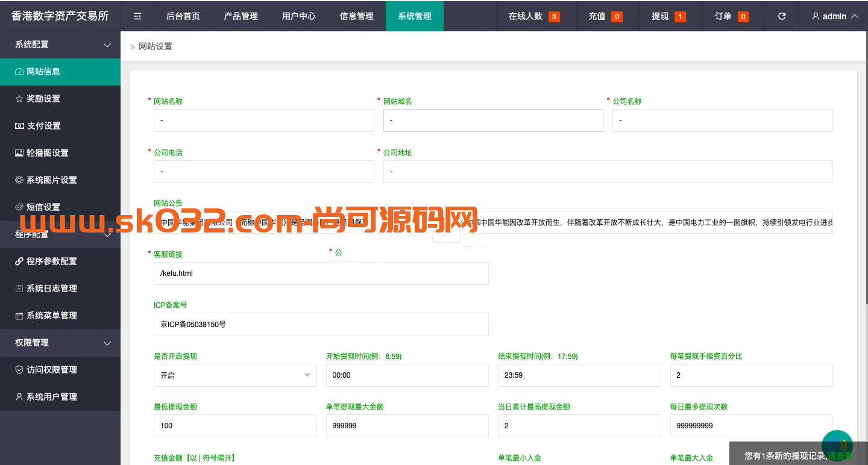Open the 是否开启提现 dropdown

tap(235, 375)
